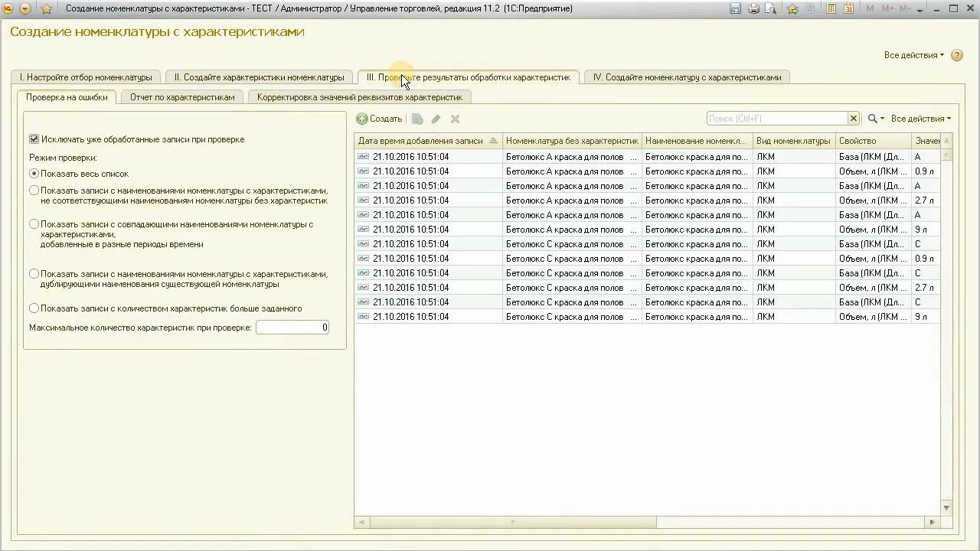
Task: Open the help question mark icon
Action: [x=956, y=55]
